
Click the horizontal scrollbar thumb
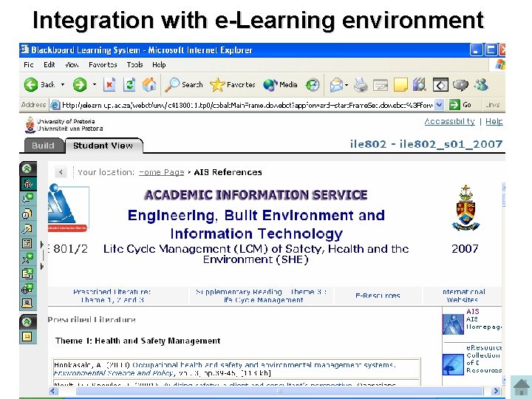pyautogui.click(x=279, y=391)
